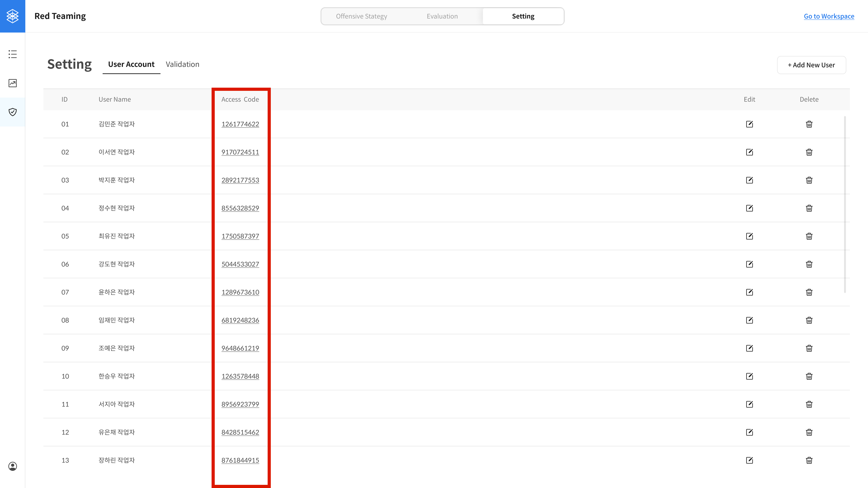Screen dimensions: 868x488
Task: Edit user 11 서지아 작업자
Action: [x=749, y=404]
